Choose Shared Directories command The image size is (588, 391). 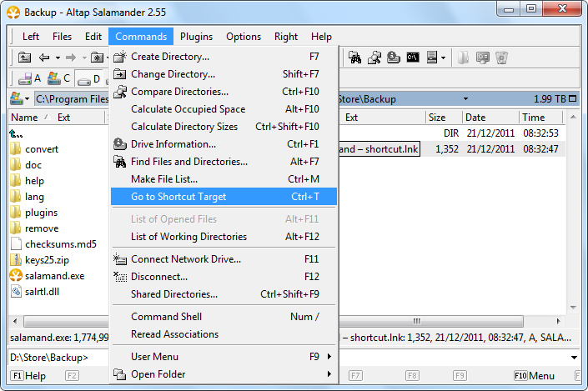(x=224, y=294)
